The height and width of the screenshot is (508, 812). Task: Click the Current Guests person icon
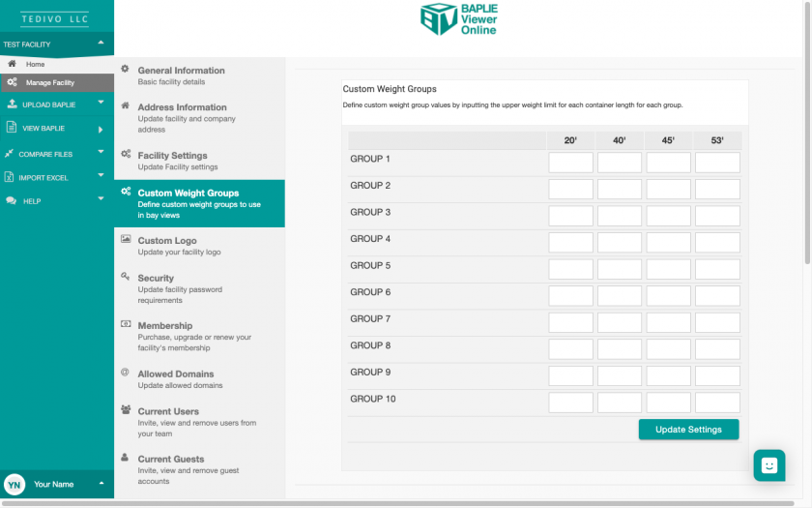(x=125, y=457)
